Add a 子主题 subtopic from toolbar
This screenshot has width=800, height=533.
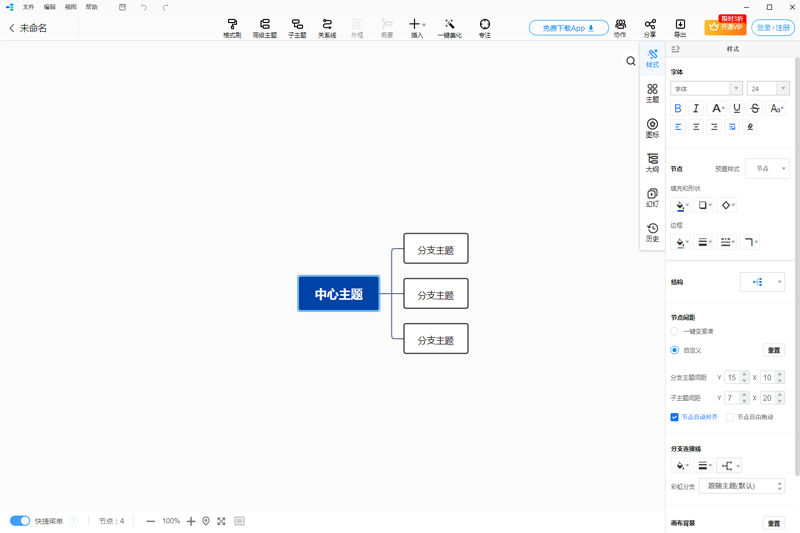click(x=297, y=27)
